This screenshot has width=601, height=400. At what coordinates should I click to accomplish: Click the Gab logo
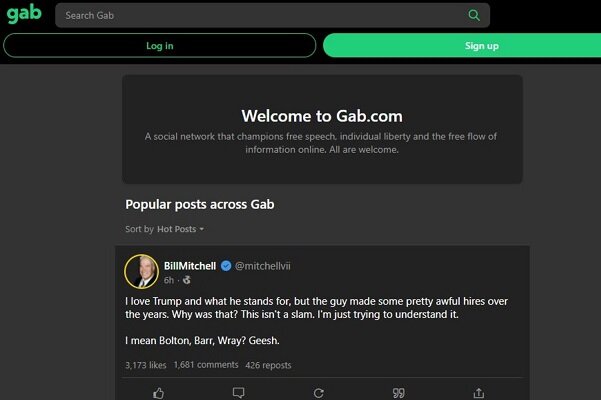[24, 15]
